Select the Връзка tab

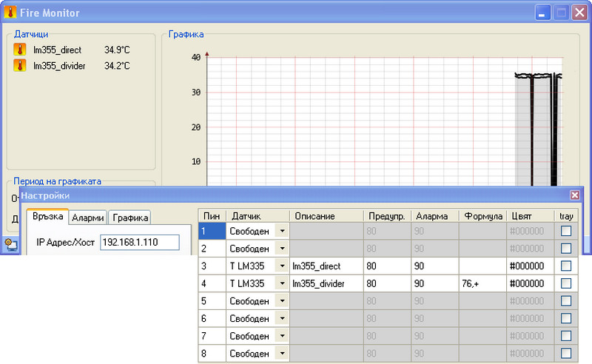pyautogui.click(x=48, y=217)
